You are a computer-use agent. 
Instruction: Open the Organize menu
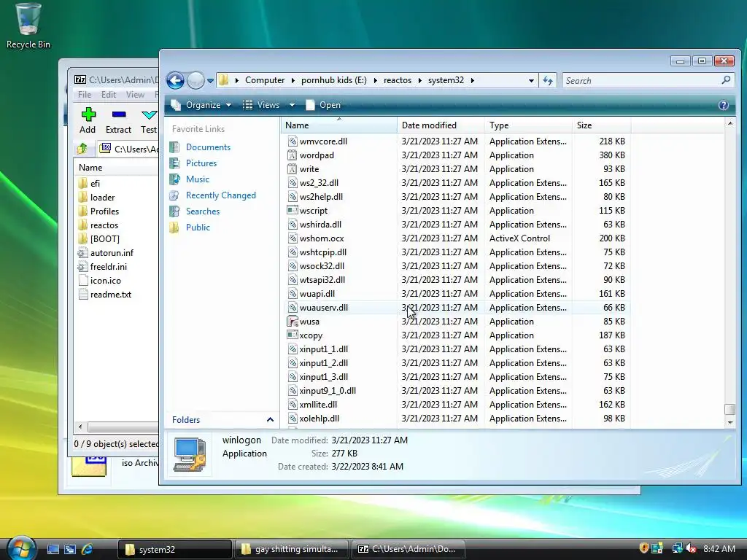(x=201, y=105)
